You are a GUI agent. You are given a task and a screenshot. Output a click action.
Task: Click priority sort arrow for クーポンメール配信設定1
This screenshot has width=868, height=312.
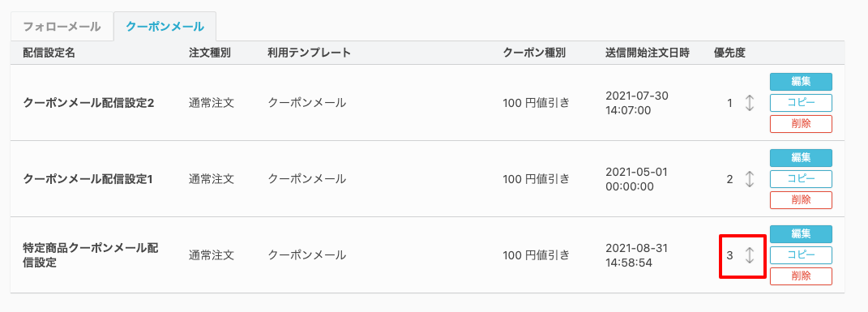[x=749, y=179]
